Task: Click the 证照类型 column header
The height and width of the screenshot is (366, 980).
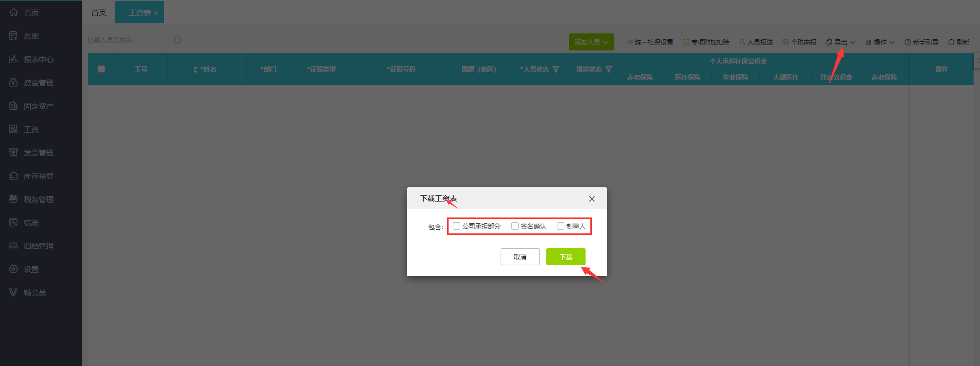Action: coord(321,69)
